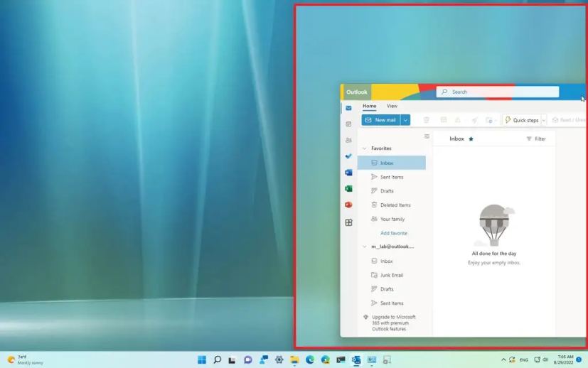Open the Your family group

[x=392, y=219]
